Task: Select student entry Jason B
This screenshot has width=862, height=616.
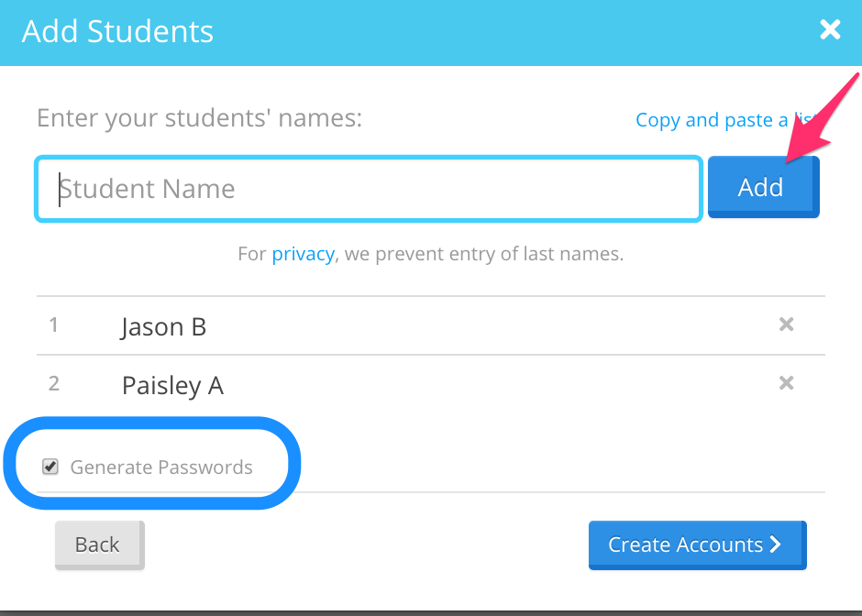Action: pyautogui.click(x=163, y=326)
